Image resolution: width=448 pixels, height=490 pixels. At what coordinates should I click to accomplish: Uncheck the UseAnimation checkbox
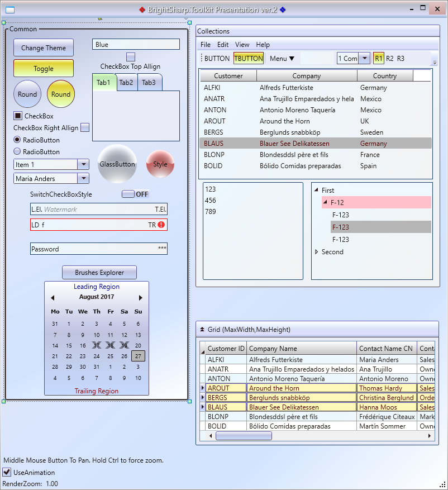tap(7, 473)
